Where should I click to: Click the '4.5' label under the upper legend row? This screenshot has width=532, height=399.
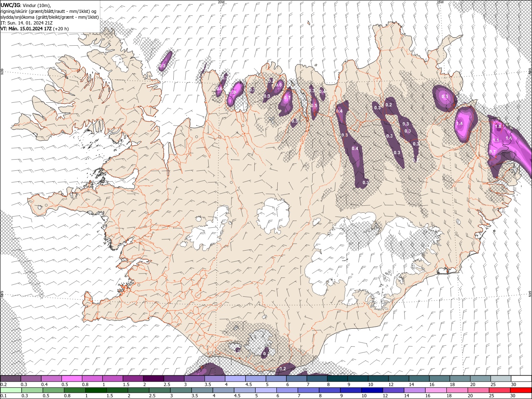click(x=249, y=384)
